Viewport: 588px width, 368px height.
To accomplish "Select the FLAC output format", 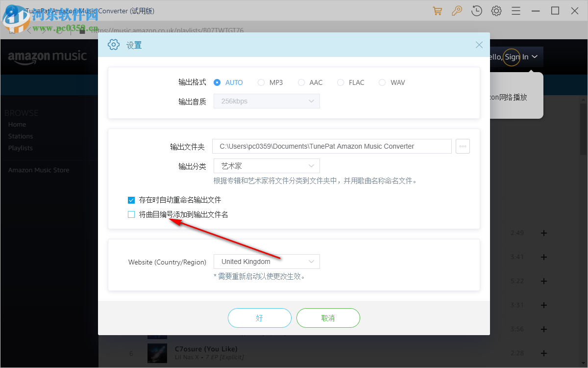I will pyautogui.click(x=341, y=82).
